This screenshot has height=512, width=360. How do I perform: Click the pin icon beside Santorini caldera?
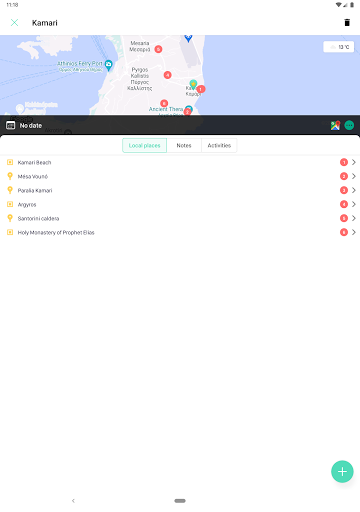click(10, 218)
